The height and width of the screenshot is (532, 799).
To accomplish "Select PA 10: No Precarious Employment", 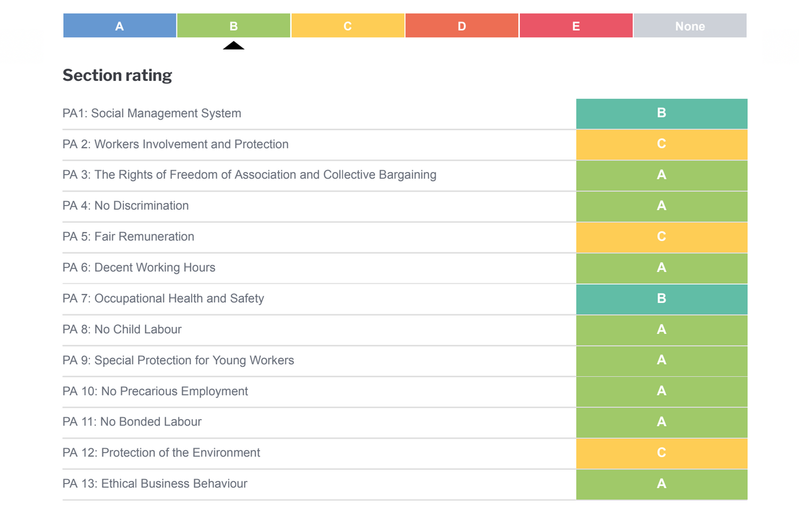I will tap(155, 391).
